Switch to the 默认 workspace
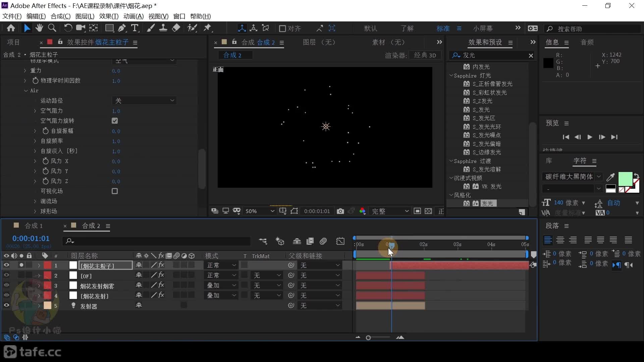 coord(371,28)
